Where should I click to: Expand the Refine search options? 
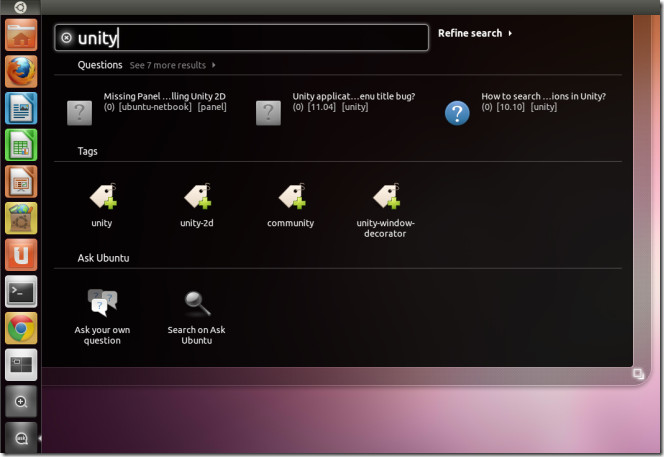click(x=475, y=33)
